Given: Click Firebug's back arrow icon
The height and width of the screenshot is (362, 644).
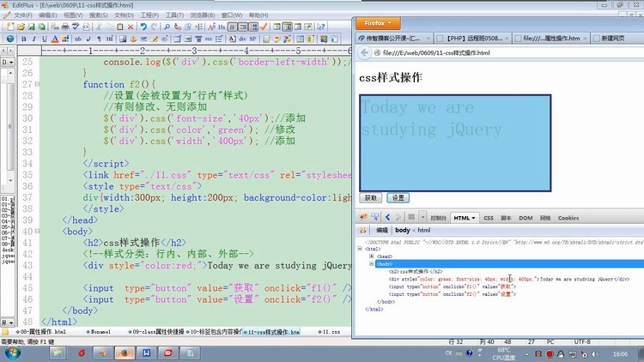Looking at the screenshot, I should (x=388, y=218).
